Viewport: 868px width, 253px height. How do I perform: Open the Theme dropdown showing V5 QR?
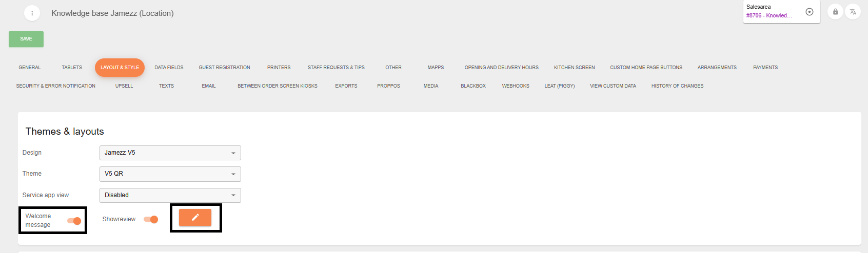tap(170, 174)
